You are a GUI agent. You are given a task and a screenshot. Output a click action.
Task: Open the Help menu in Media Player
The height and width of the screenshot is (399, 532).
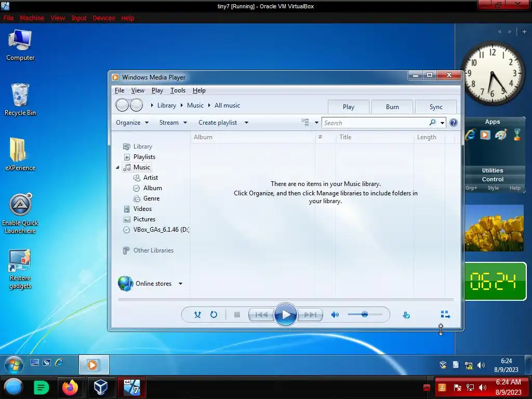point(199,90)
